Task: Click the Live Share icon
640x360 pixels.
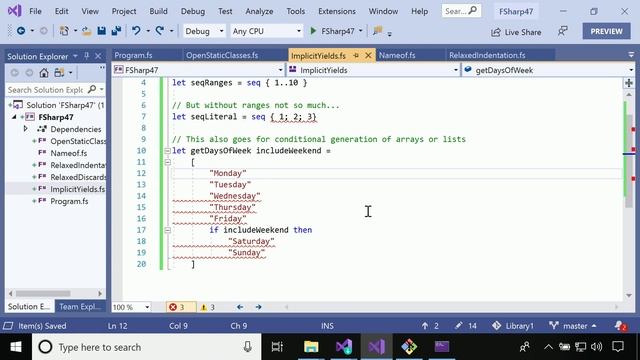Action: click(x=496, y=32)
